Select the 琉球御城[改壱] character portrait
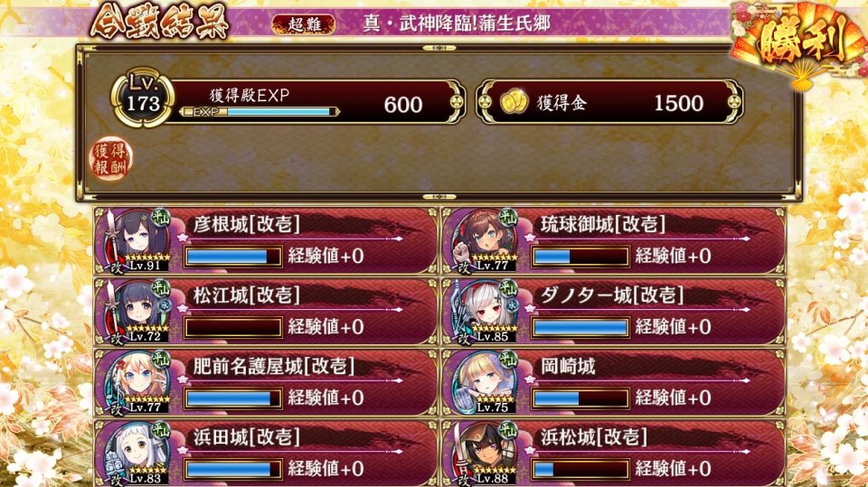 tap(483, 239)
